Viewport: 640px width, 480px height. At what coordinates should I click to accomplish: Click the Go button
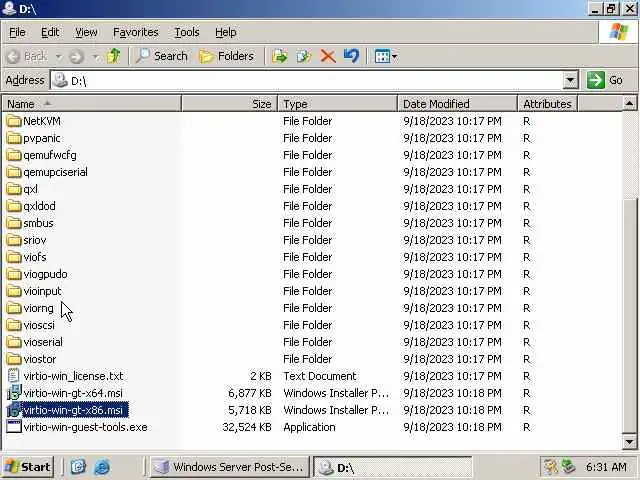click(x=605, y=80)
